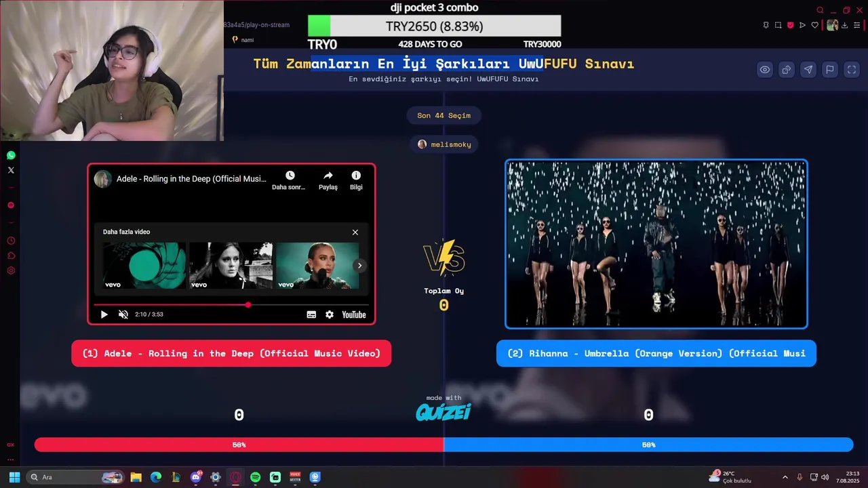Viewport: 868px width, 488px height.
Task: Click the Adele channel avatar in the player
Action: click(103, 179)
